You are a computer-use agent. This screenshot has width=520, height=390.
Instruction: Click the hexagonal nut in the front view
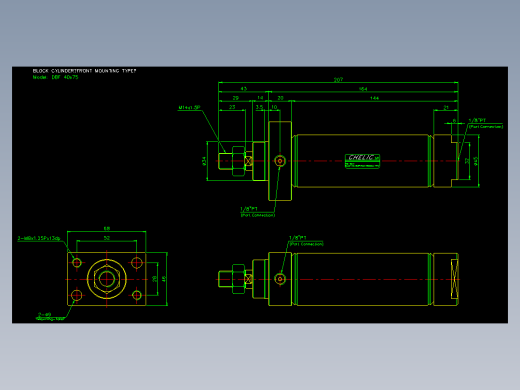click(107, 279)
